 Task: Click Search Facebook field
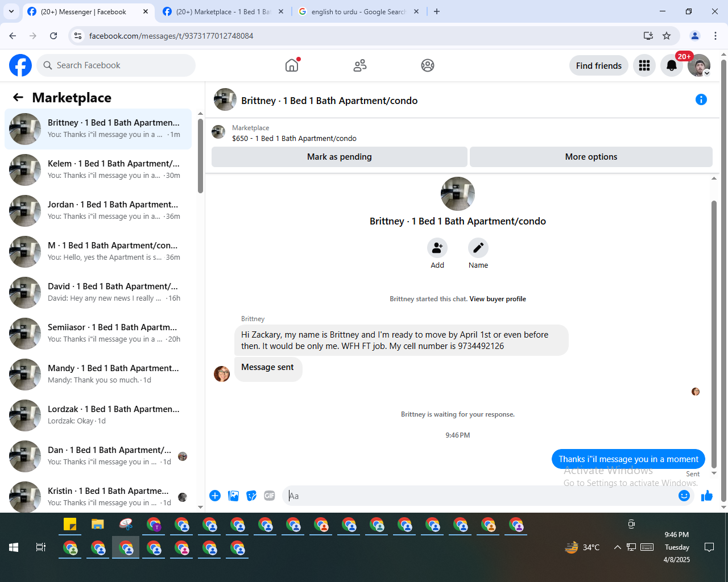pyautogui.click(x=116, y=65)
